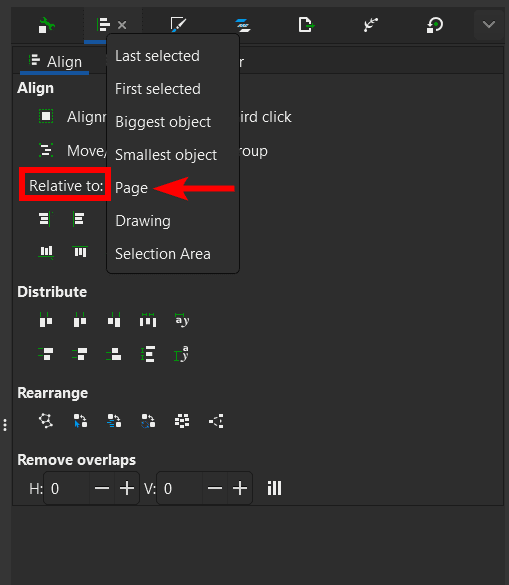Image resolution: width=509 pixels, height=585 pixels.
Task: Open the Transform dock tab icon
Action: tap(435, 25)
